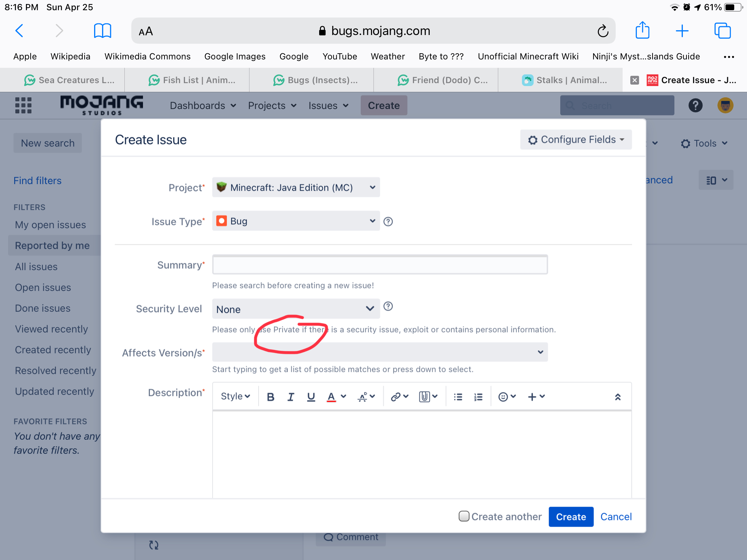Click the Issue Type help icon
The height and width of the screenshot is (560, 747).
pyautogui.click(x=388, y=221)
